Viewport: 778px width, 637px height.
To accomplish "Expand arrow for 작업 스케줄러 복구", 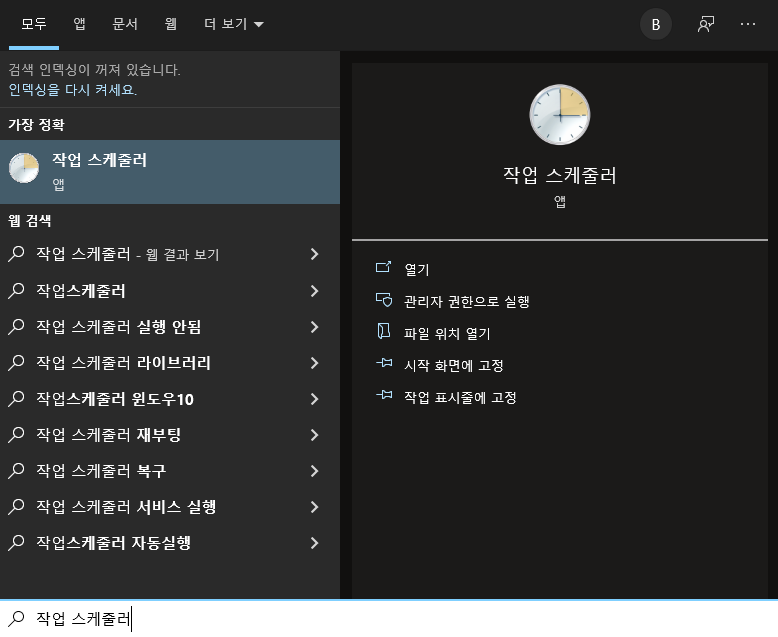I will tap(314, 470).
